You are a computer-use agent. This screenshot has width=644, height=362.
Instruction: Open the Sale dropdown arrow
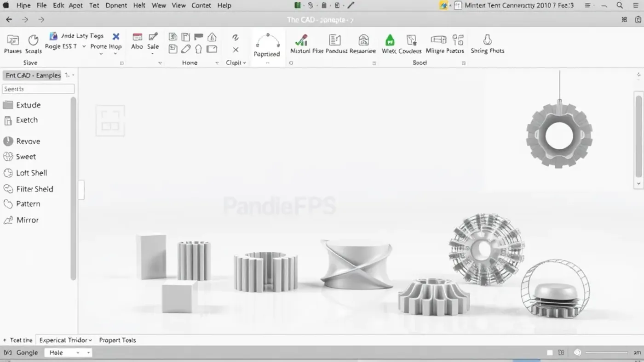[x=153, y=54]
